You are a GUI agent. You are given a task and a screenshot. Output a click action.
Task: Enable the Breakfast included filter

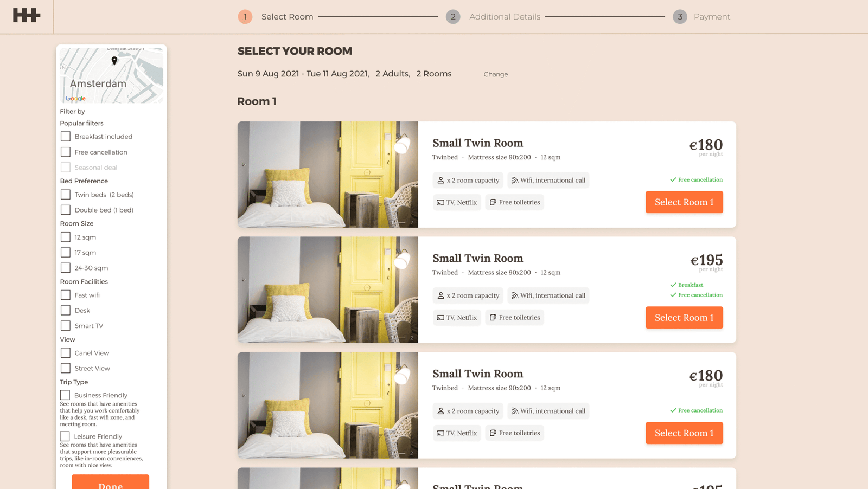[65, 136]
